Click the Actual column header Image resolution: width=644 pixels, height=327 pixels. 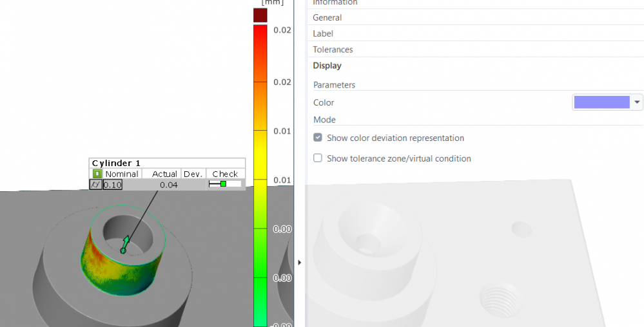pos(164,174)
